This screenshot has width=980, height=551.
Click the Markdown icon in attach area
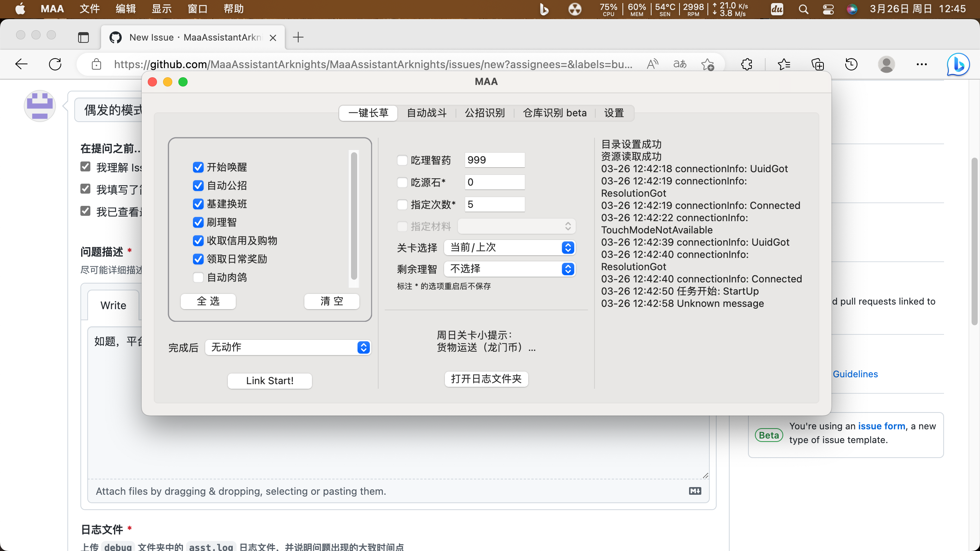(695, 491)
